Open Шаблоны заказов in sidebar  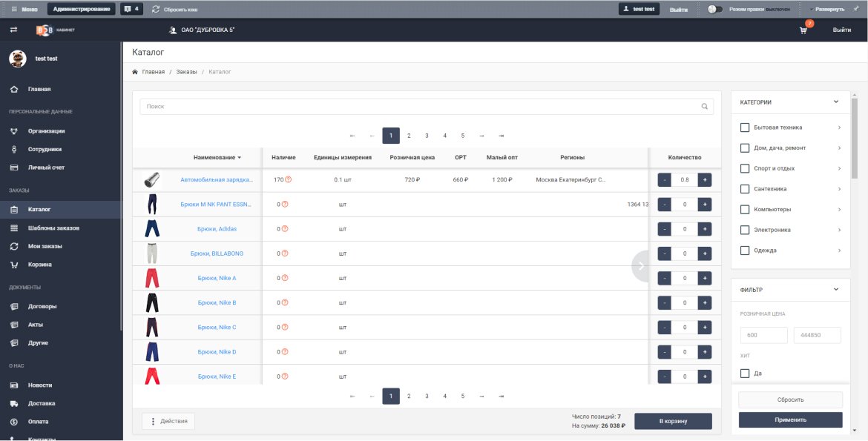click(53, 228)
